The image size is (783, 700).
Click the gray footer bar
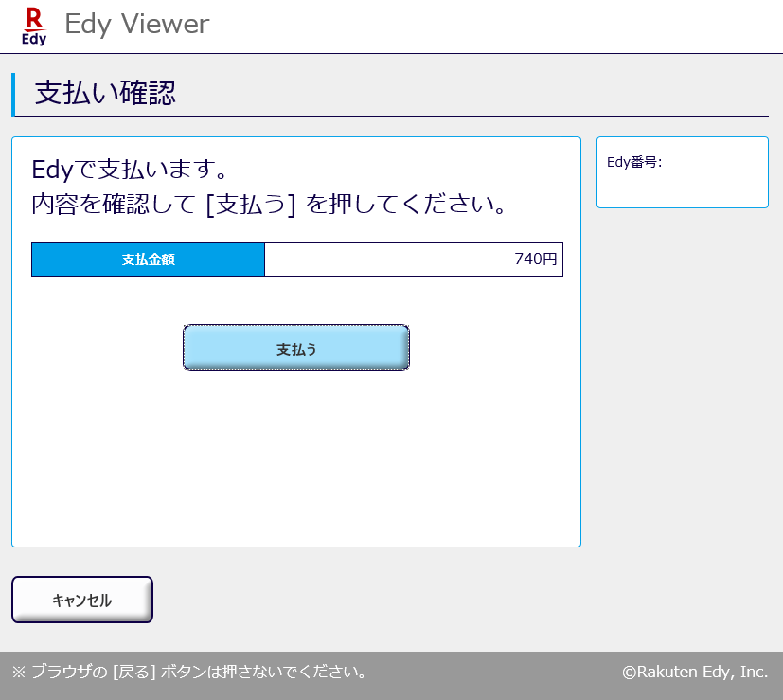pyautogui.click(x=492, y=674)
